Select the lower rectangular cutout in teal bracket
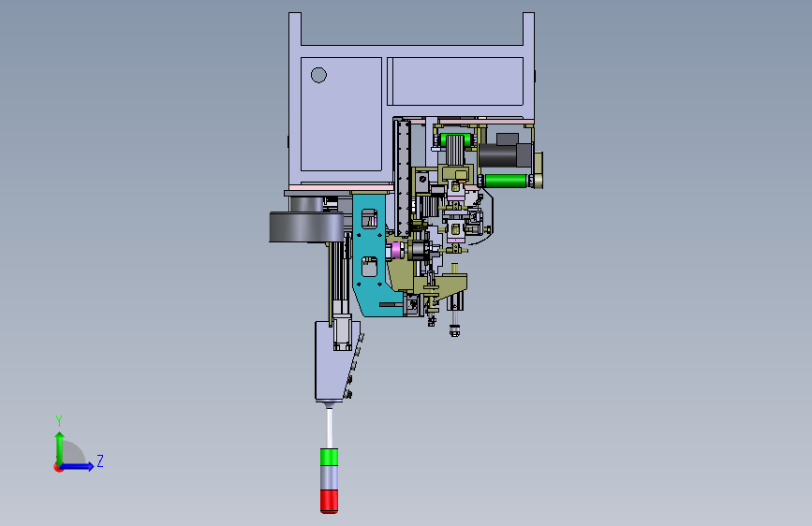 click(x=369, y=267)
